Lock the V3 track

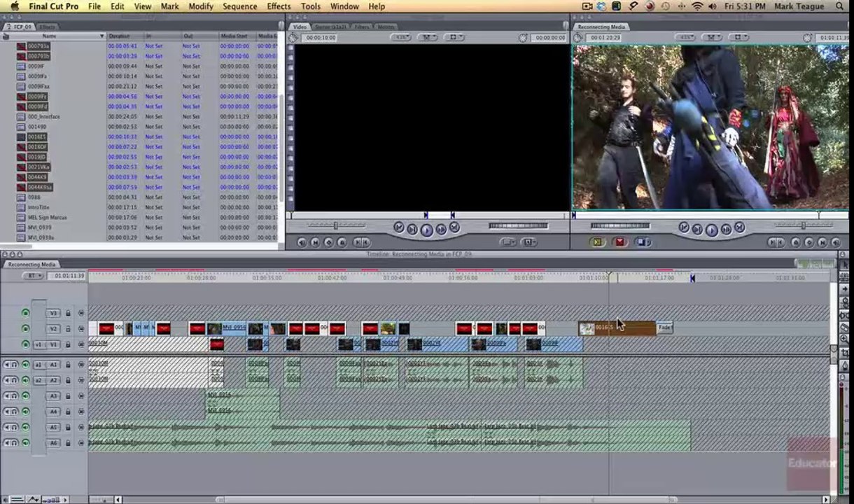(69, 313)
